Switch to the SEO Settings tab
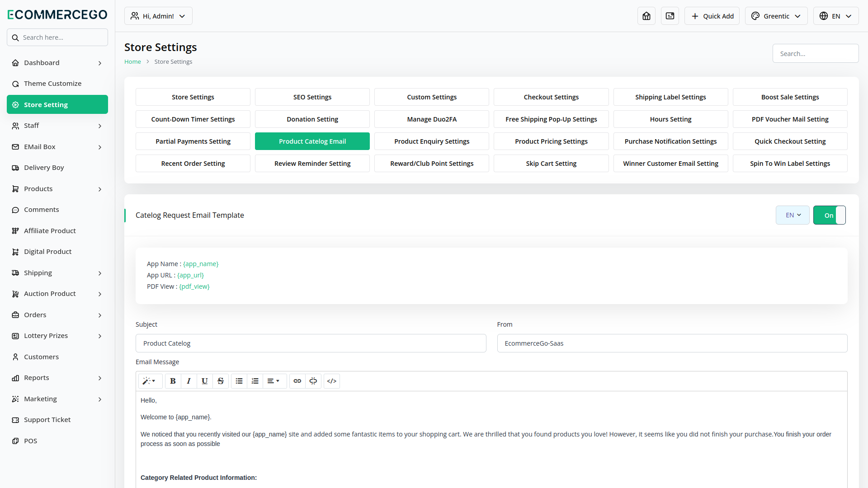868x488 pixels. [x=312, y=97]
